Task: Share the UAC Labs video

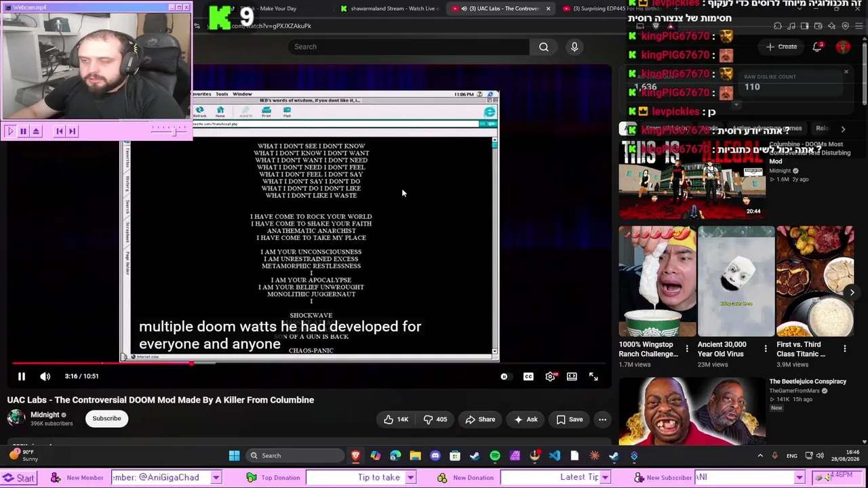Action: (x=479, y=419)
